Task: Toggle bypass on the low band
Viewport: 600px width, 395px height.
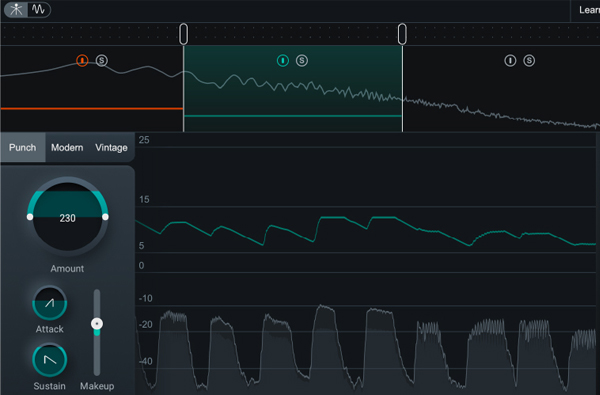Action: click(x=82, y=60)
